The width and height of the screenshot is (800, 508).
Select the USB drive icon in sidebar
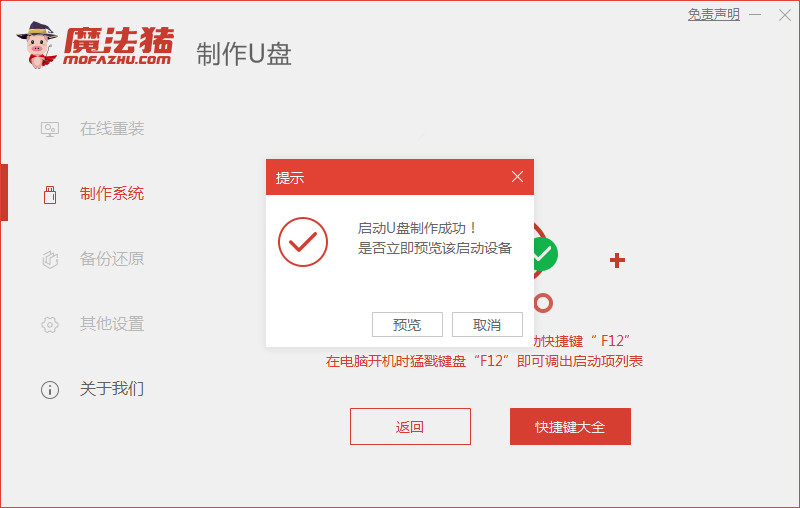click(50, 194)
